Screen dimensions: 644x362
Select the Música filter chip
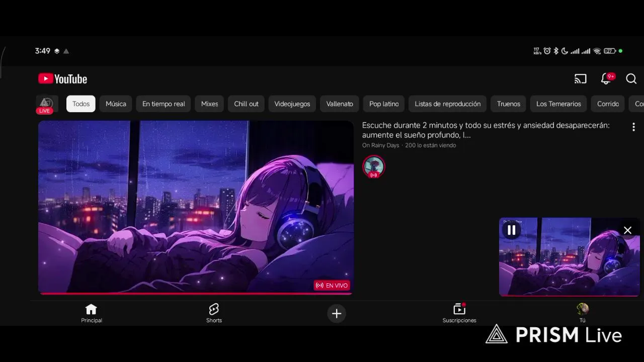pyautogui.click(x=116, y=104)
